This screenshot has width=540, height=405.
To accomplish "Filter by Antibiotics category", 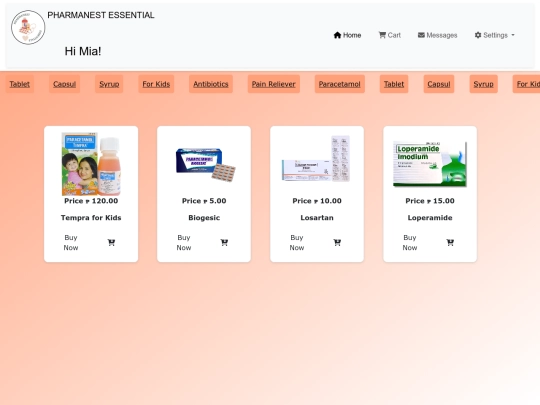I will pyautogui.click(x=211, y=84).
